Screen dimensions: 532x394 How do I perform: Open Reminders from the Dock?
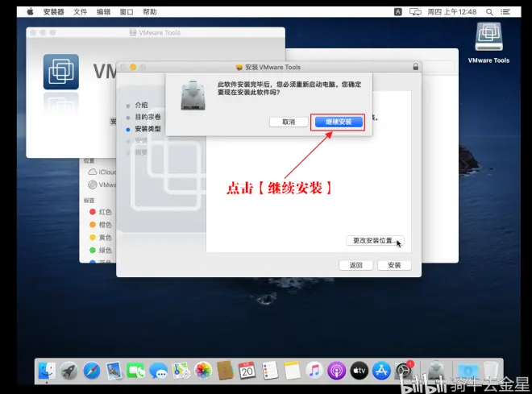point(270,371)
